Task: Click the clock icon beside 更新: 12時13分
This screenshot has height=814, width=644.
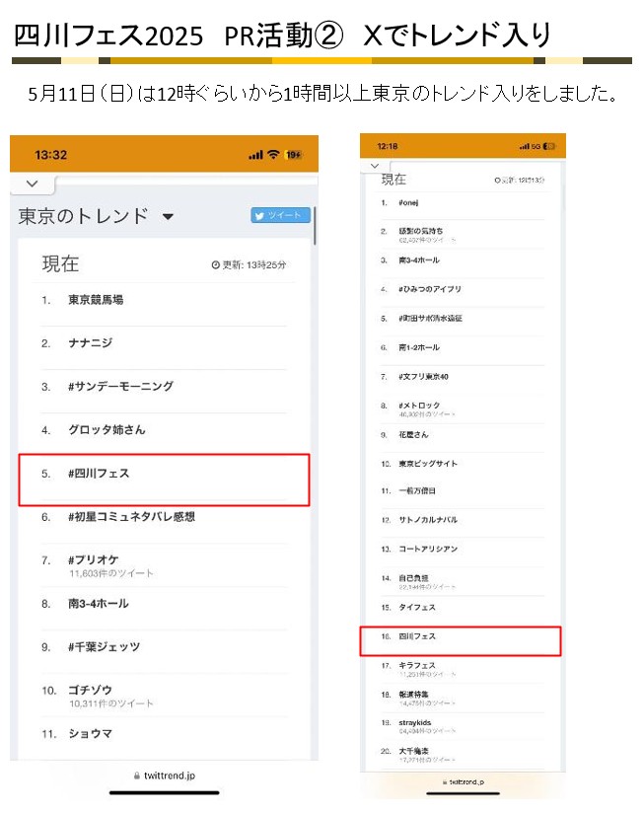Action: coord(497,181)
